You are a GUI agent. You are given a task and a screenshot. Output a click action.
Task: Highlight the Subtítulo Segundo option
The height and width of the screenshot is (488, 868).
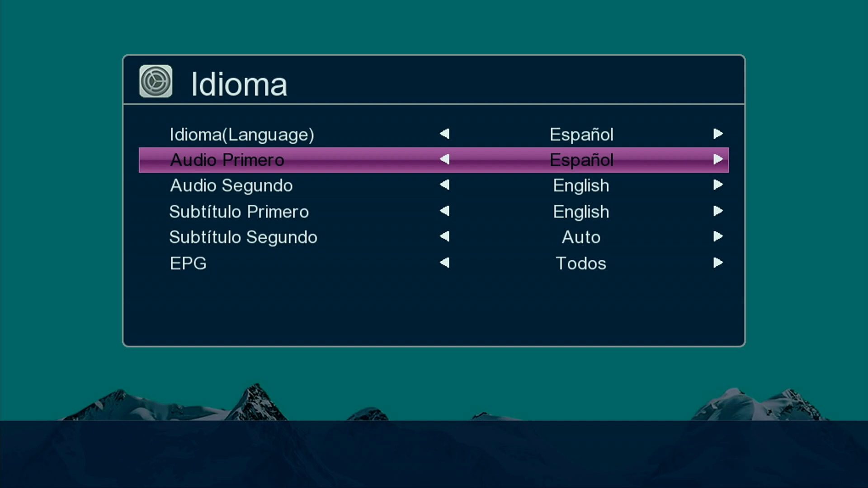coord(243,237)
